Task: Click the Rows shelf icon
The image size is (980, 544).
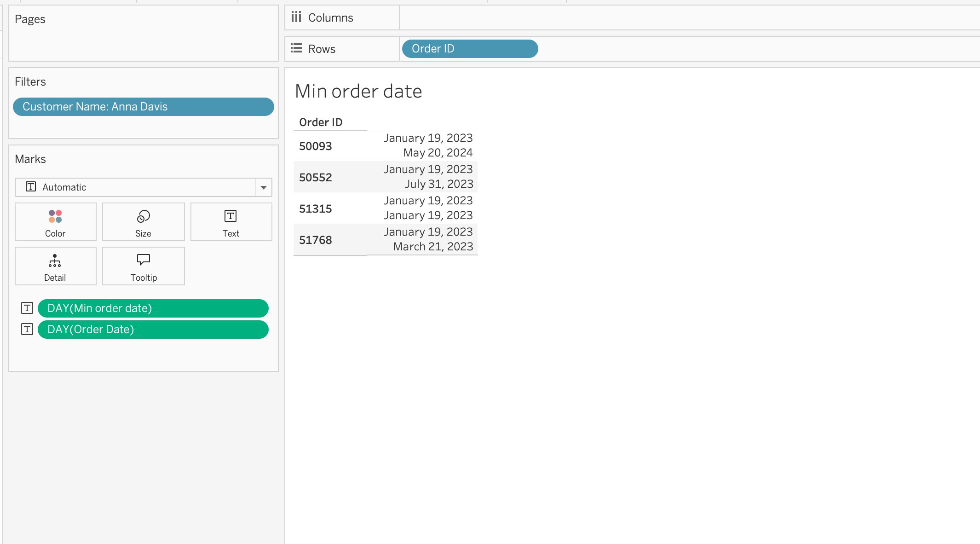Action: click(296, 48)
